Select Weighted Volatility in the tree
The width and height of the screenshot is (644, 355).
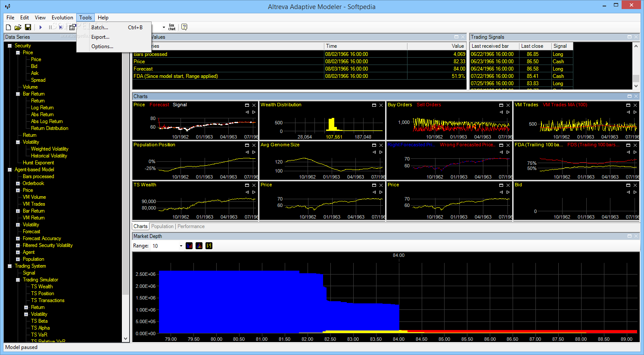50,149
